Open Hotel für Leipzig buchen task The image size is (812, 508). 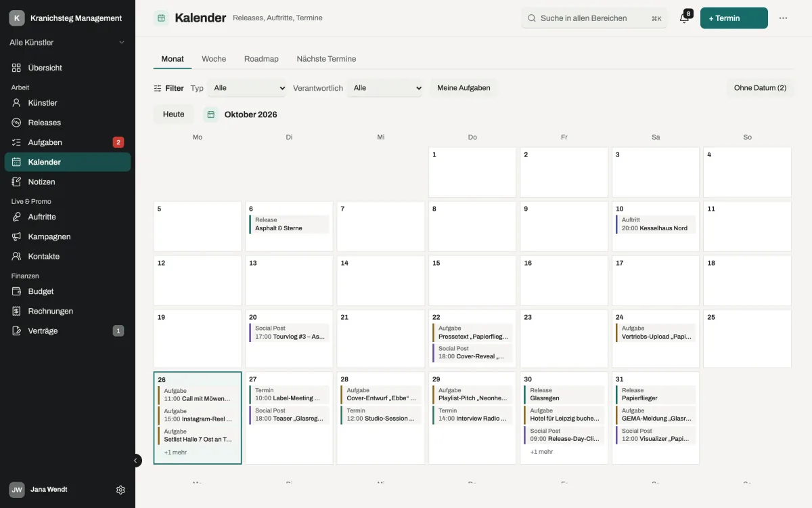click(564, 415)
